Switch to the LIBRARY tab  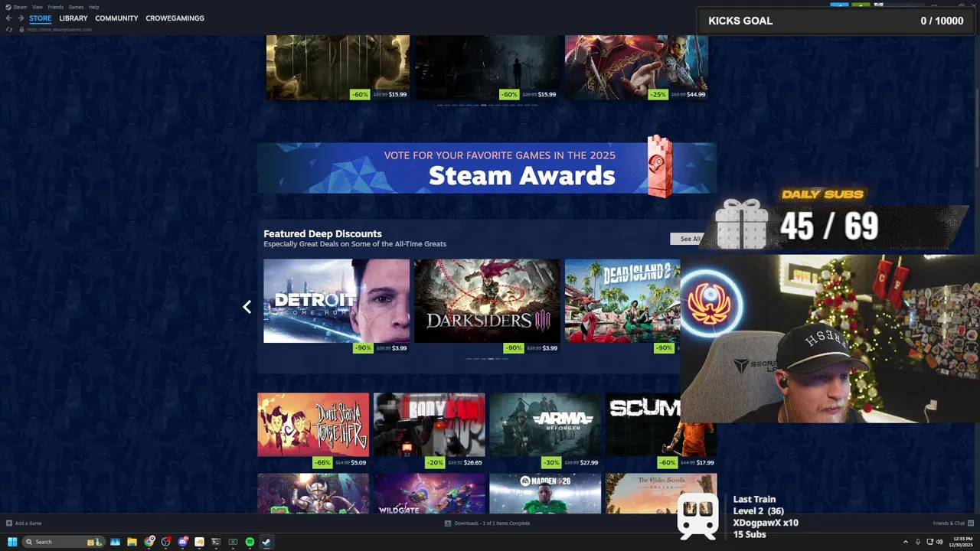coord(73,18)
